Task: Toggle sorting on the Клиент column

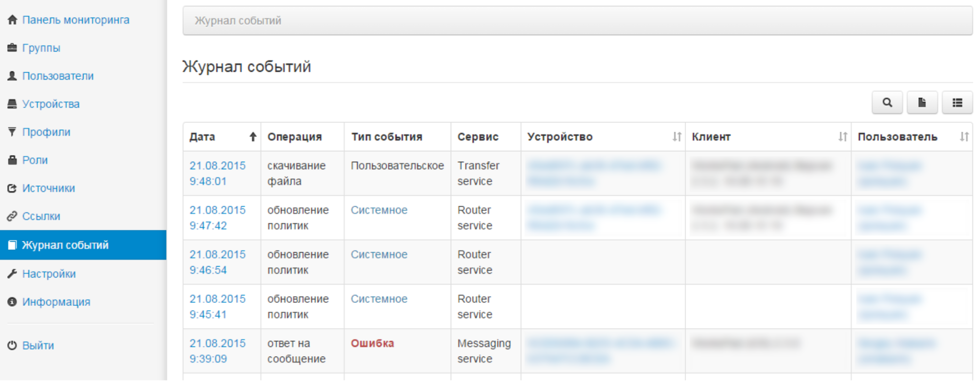Action: (842, 137)
